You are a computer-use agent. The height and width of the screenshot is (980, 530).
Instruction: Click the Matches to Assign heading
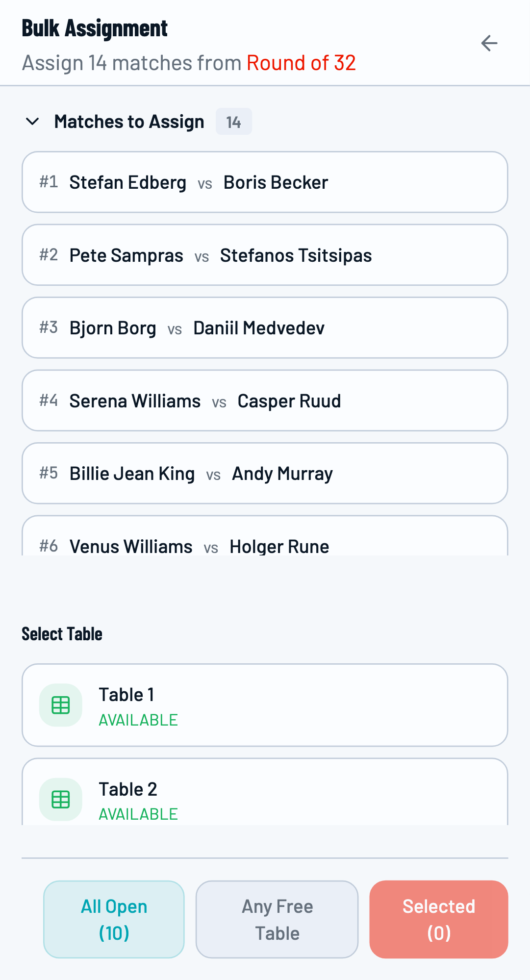tap(129, 122)
